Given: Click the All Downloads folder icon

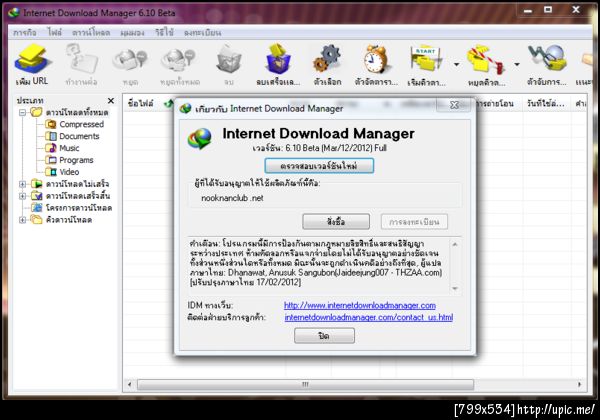Looking at the screenshot, I should tap(36, 112).
